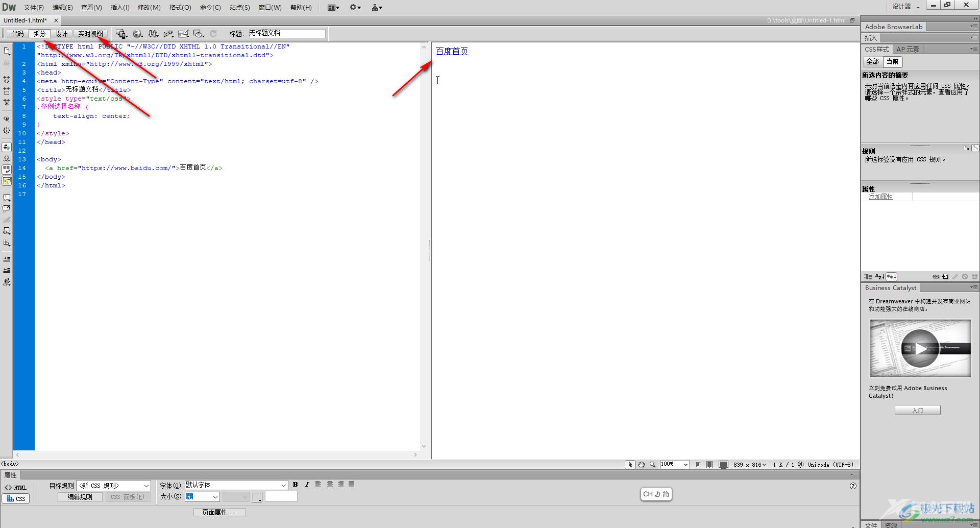Click the align right icon

coord(340,485)
